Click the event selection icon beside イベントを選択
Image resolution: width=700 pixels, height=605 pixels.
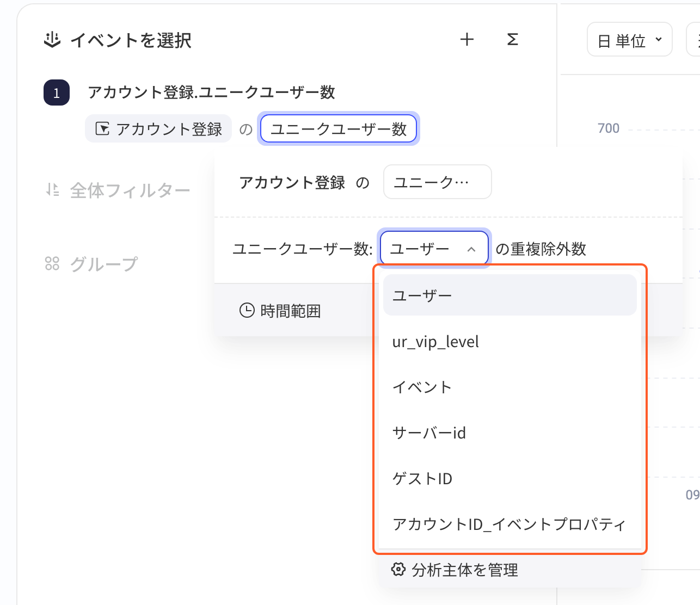[x=52, y=40]
